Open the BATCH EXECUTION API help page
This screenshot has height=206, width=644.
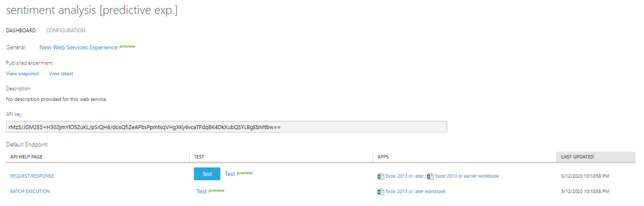tap(30, 191)
